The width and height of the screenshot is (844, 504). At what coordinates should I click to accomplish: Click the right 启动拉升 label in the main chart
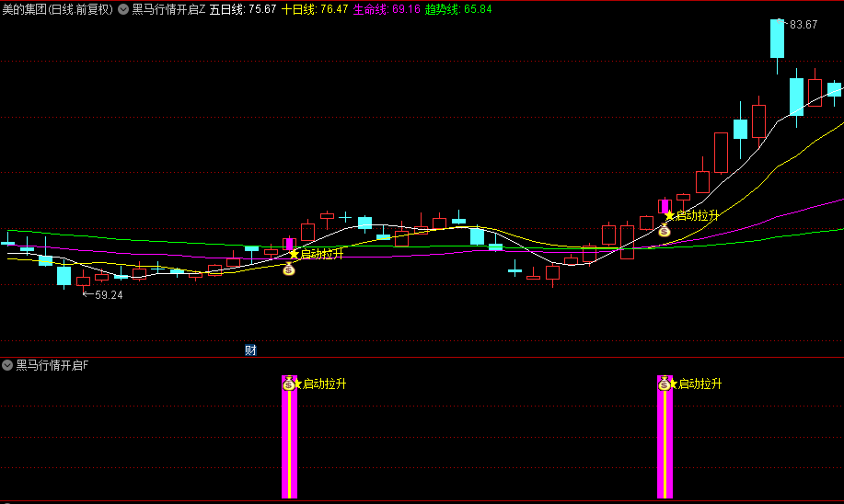(x=697, y=216)
